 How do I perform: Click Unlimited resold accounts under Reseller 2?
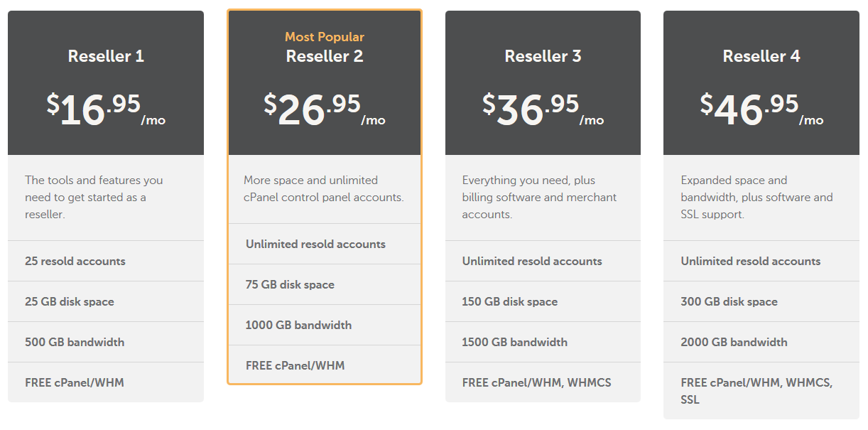pos(324,244)
